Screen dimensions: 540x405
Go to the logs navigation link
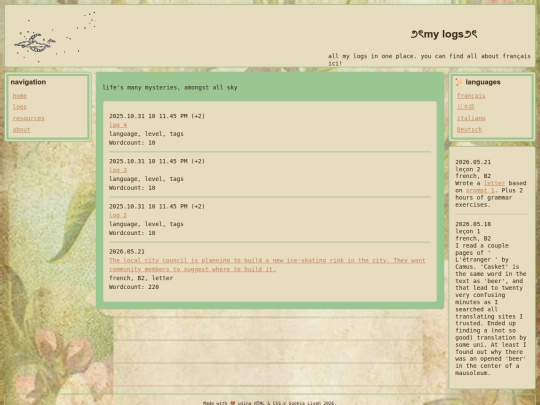(x=20, y=107)
